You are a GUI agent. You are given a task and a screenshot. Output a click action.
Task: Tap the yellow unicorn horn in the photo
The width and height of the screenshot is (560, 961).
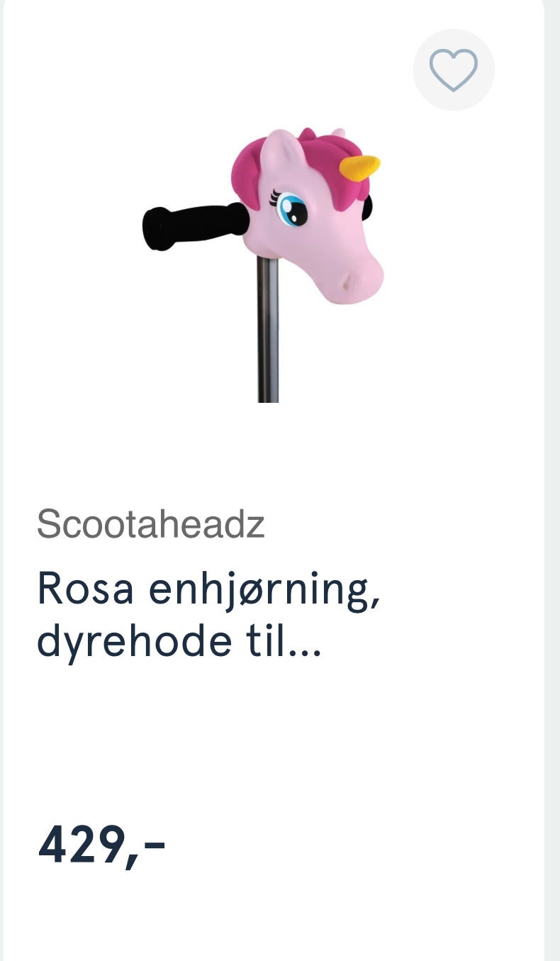pos(360,167)
